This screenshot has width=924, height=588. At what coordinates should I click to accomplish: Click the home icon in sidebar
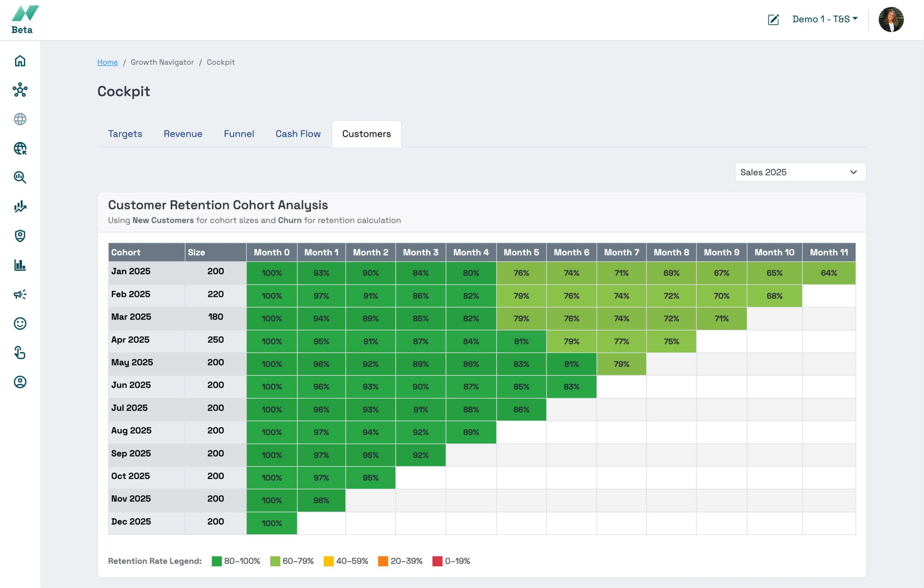click(x=20, y=61)
